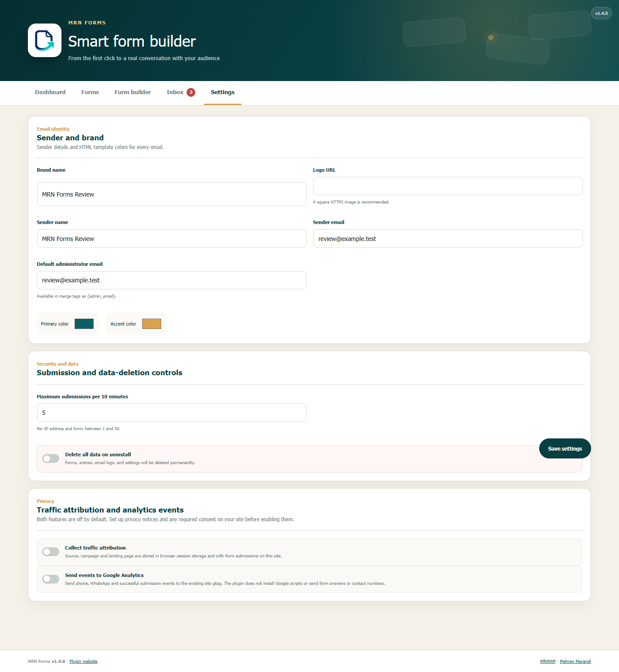
Task: Follow the MRNWP footer link
Action: [x=548, y=662]
